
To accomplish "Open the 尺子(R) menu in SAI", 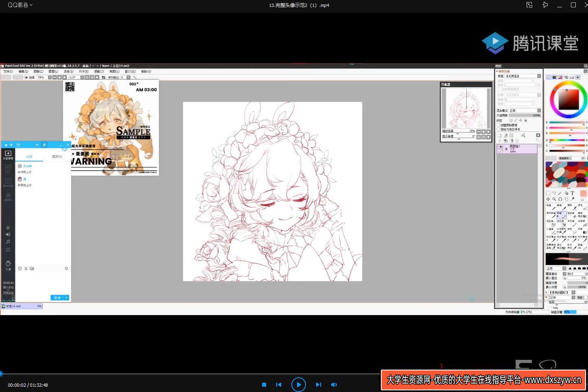I will pos(84,71).
